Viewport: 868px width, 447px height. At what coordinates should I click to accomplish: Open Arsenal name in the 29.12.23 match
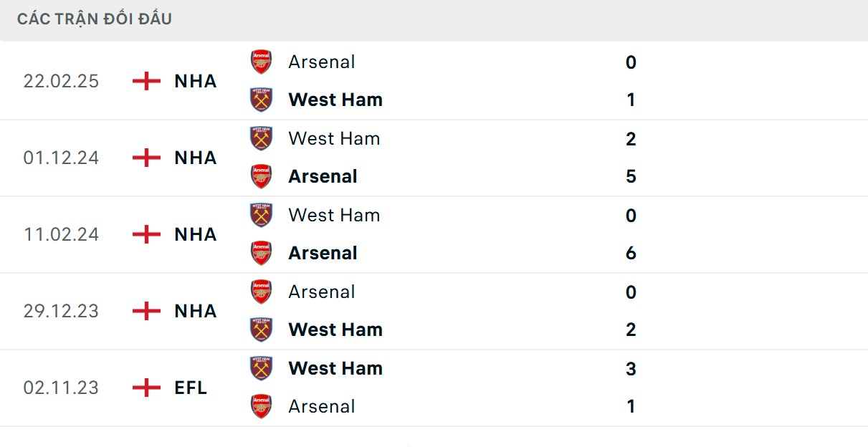click(322, 292)
